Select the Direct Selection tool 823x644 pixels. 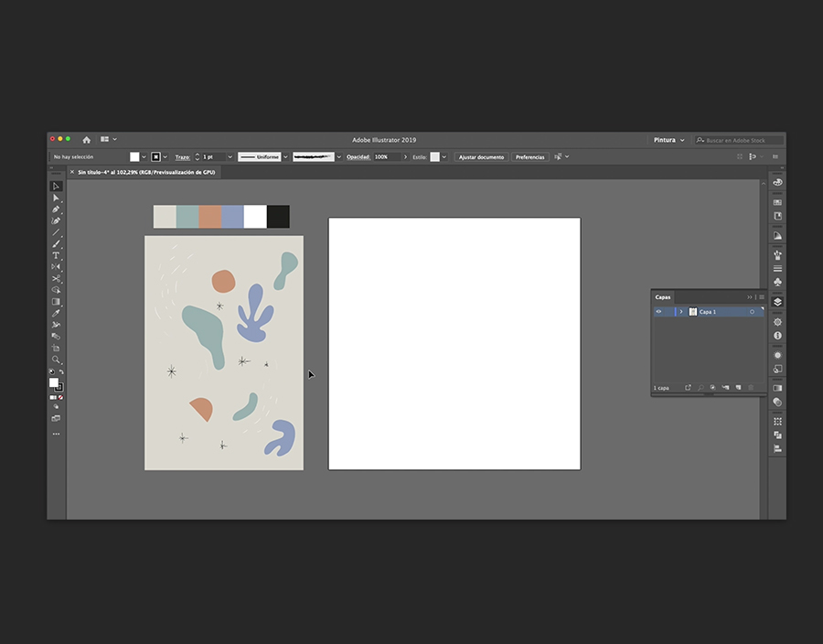pyautogui.click(x=56, y=198)
